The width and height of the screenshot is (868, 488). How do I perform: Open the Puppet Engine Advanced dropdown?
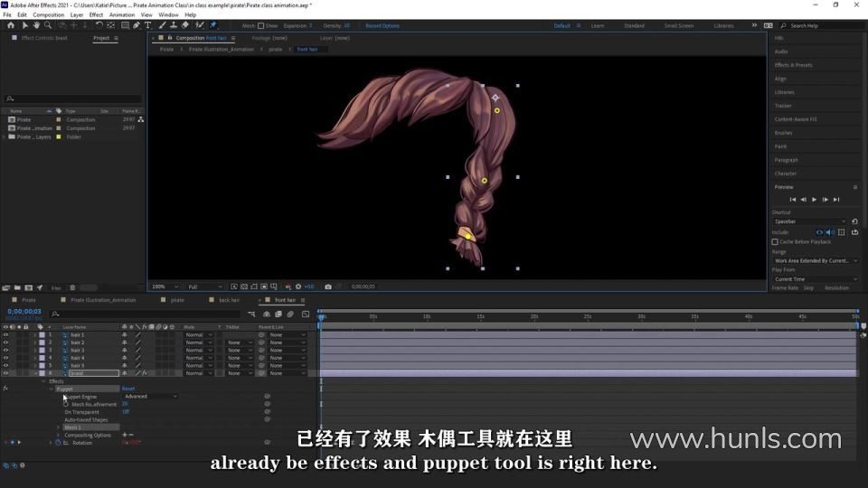(150, 396)
